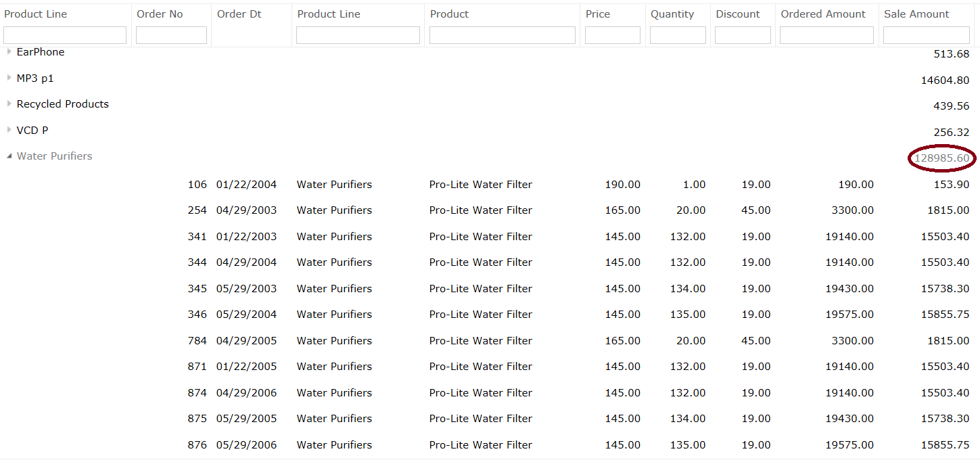This screenshot has height=460, width=980.
Task: Click order number 876
Action: click(197, 445)
